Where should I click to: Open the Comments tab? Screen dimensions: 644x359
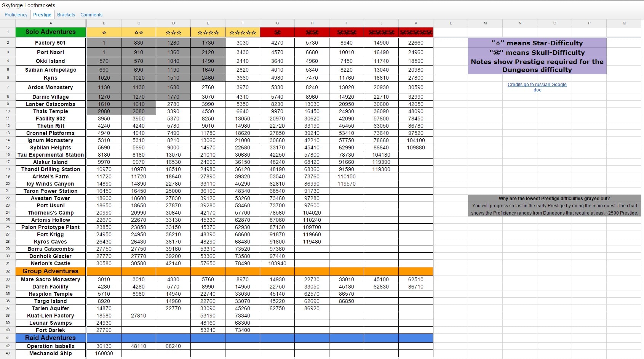[x=91, y=15]
